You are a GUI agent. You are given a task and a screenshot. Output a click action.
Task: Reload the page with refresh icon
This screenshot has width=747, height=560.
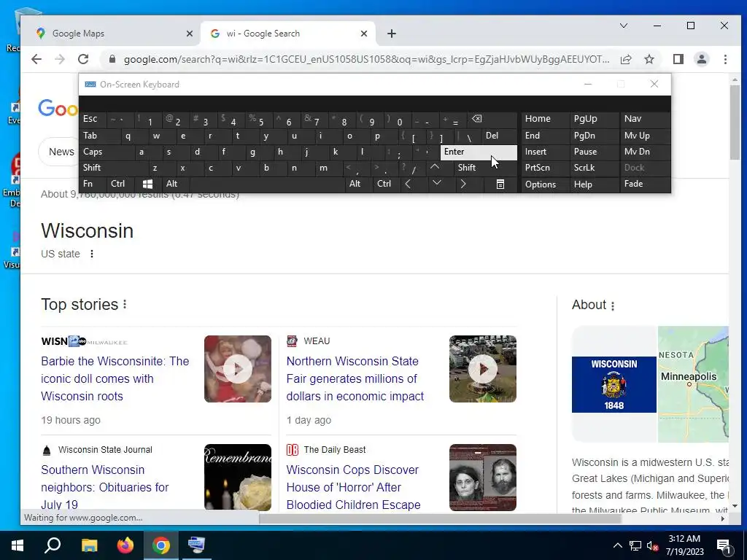pyautogui.click(x=83, y=59)
